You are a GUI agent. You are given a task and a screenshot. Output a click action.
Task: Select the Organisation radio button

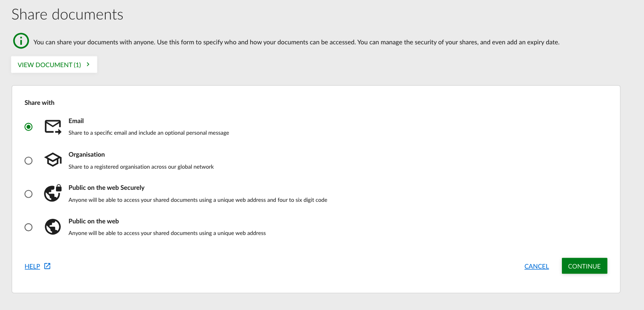[x=29, y=160]
